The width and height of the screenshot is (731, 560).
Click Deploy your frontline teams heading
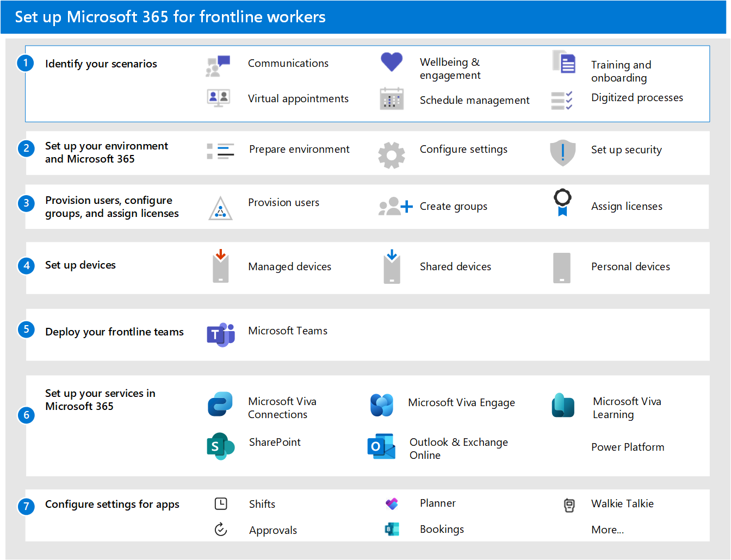tap(114, 332)
